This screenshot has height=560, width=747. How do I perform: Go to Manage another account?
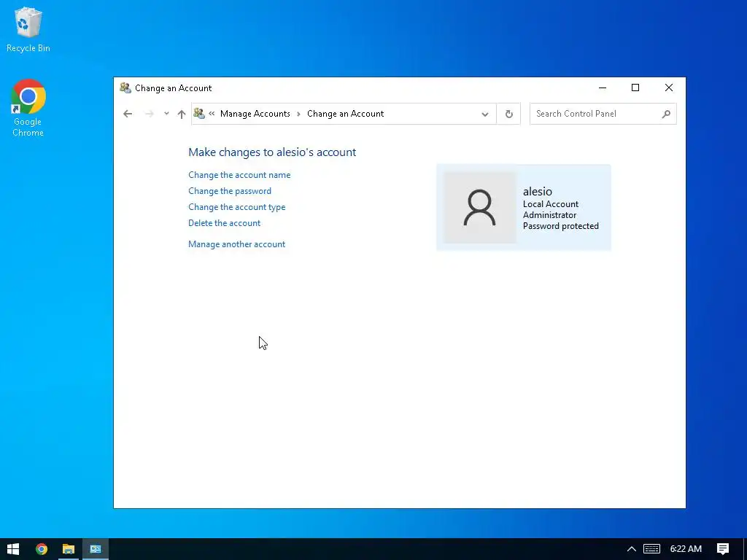(237, 244)
